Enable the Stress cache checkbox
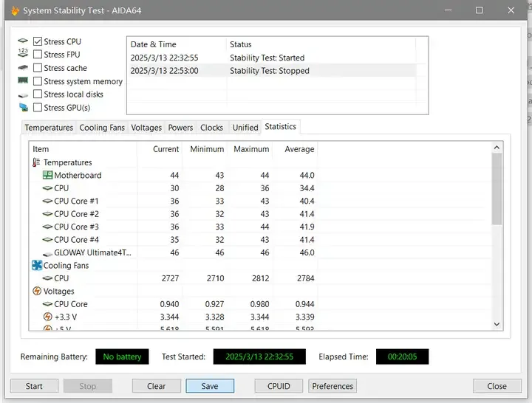 [38, 68]
